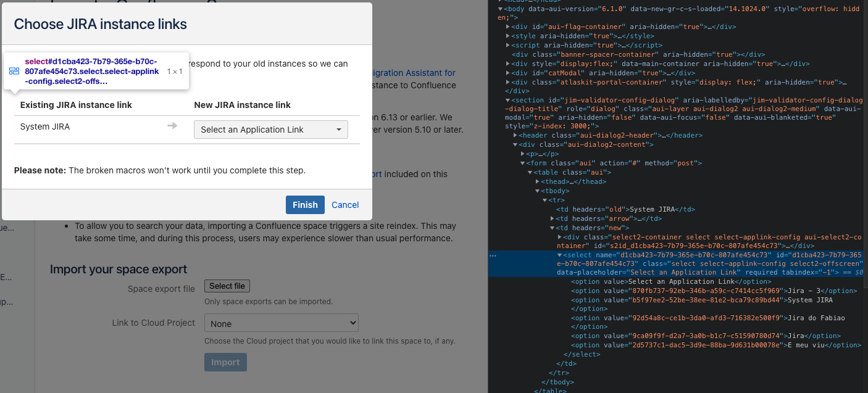
Task: Click the 'Choose JIRA instance links' dialog title
Action: click(101, 24)
